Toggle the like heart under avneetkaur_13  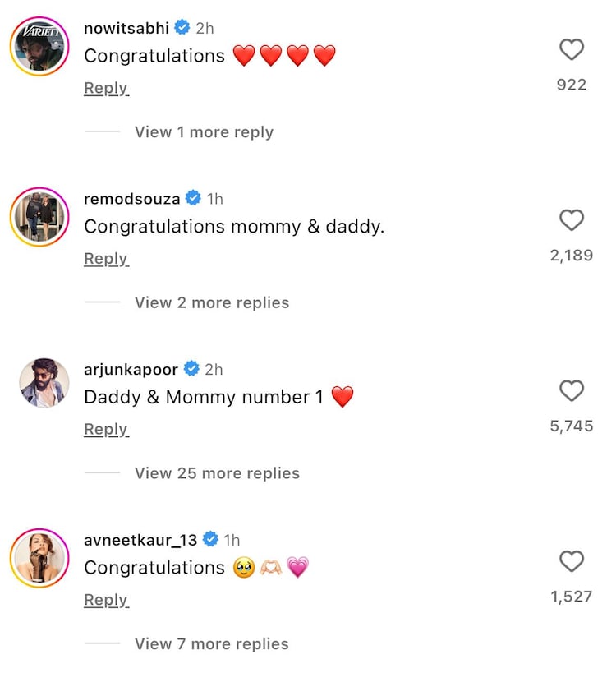[572, 562]
